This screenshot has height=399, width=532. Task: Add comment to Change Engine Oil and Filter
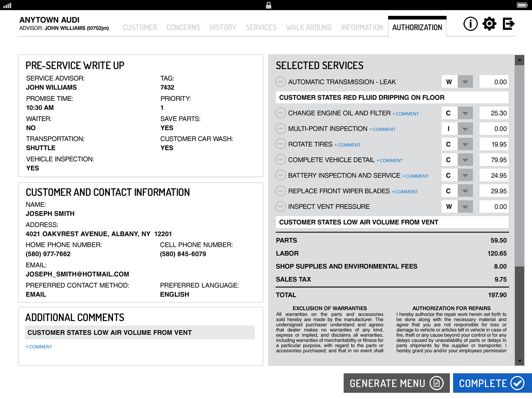tap(405, 114)
